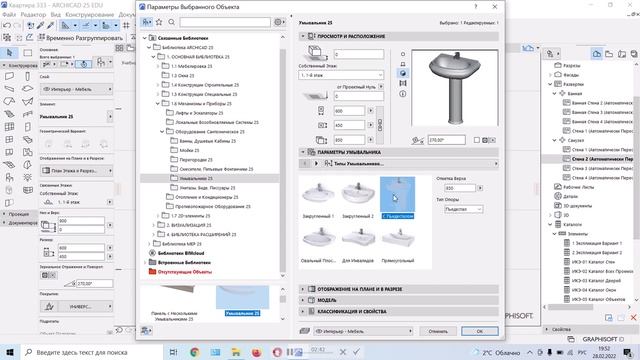The image size is (640, 360).
Task: Select the floor plan preview icon (small circle)
Action: click(403, 54)
